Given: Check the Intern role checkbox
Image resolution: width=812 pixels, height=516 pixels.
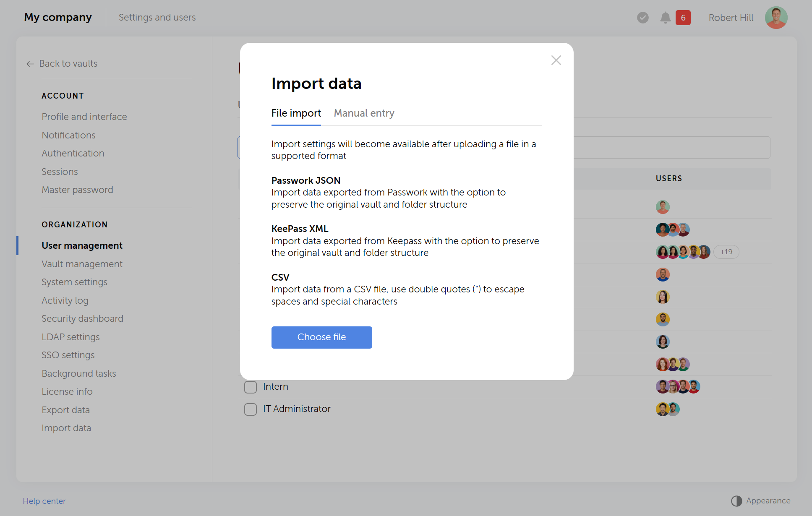Looking at the screenshot, I should 251,387.
